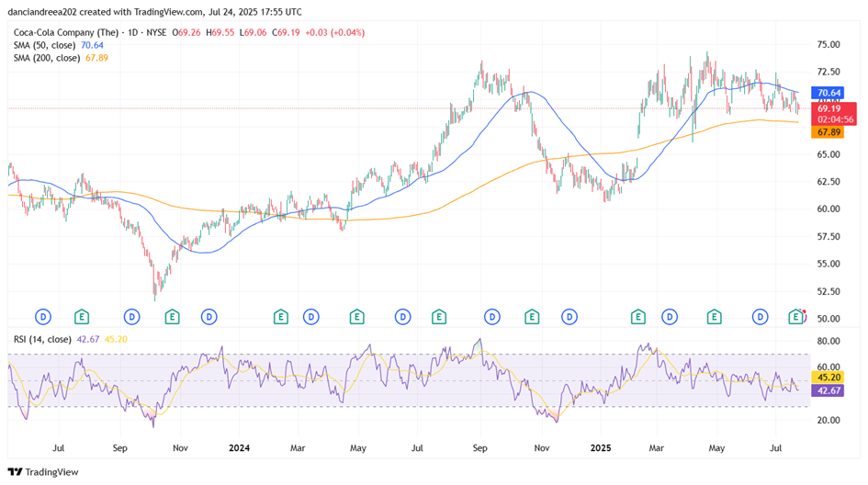Click the April 2024 earnings marker
This screenshot has height=485, width=868.
point(356,317)
